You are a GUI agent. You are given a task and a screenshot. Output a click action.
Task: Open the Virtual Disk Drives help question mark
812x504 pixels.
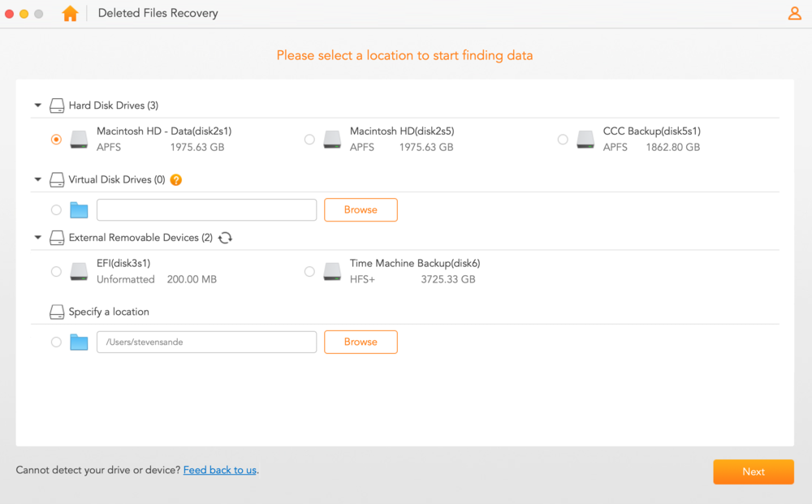tap(176, 179)
